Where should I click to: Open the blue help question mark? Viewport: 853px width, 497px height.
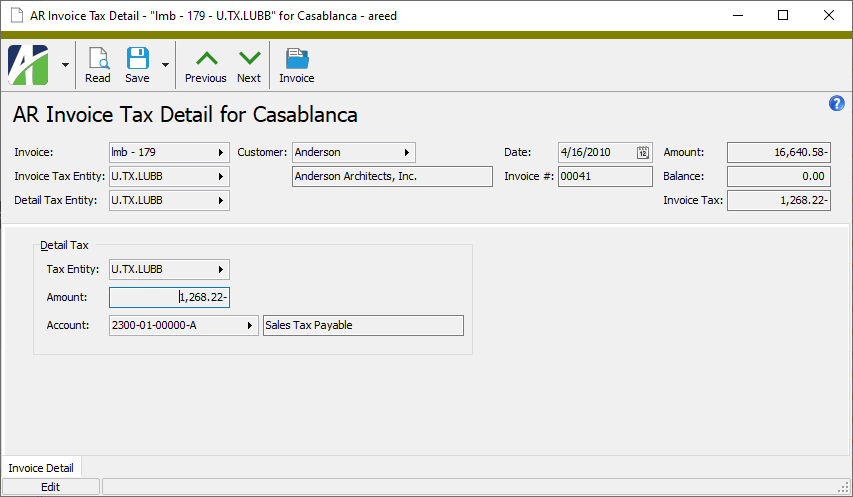pos(837,104)
